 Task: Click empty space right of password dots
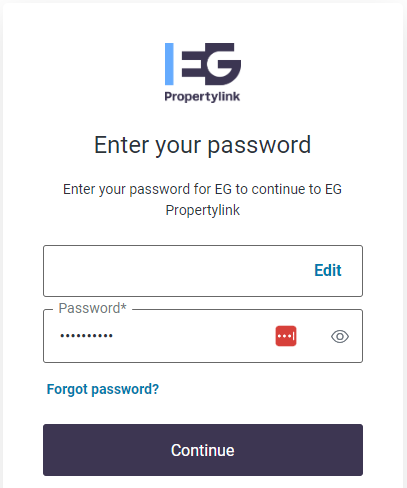[193, 336]
